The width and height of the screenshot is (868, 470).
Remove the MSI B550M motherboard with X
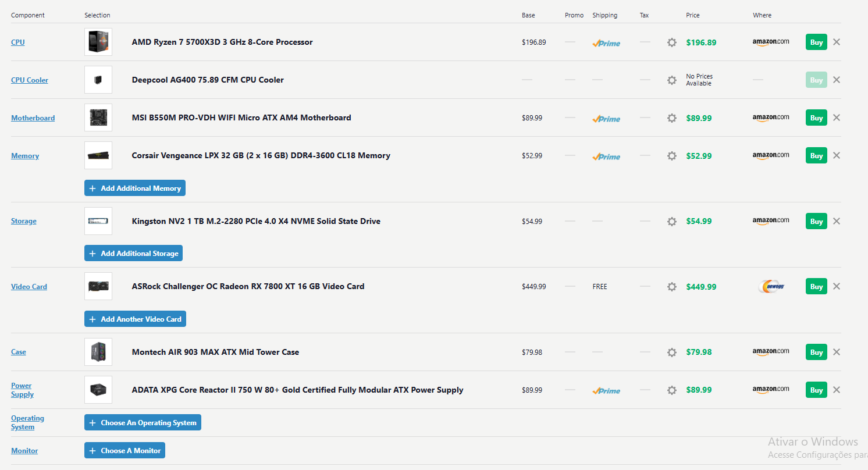tap(837, 117)
